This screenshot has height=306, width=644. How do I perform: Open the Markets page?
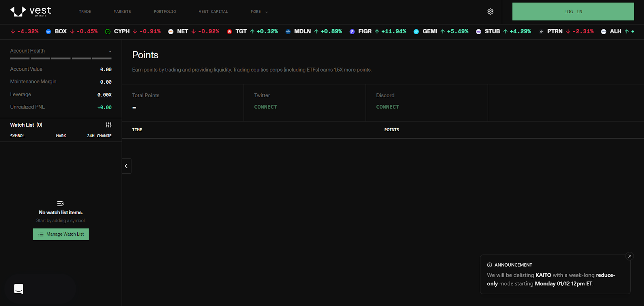click(x=122, y=12)
